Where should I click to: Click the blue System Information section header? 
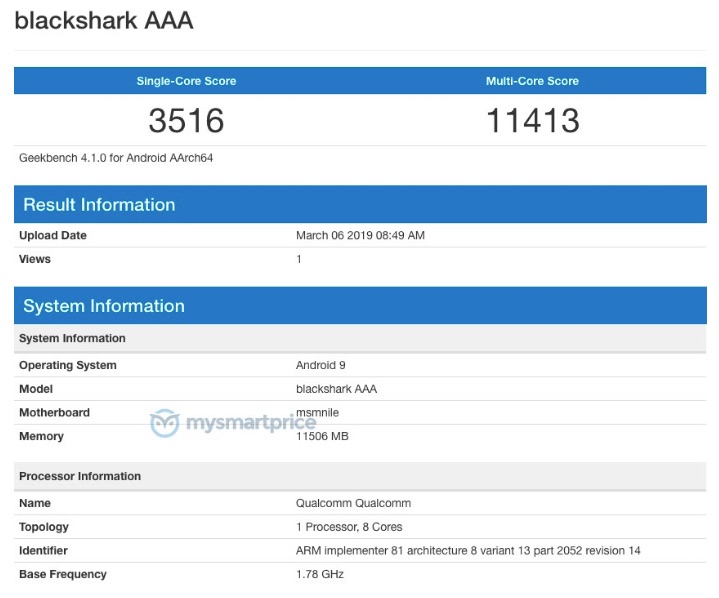360,305
